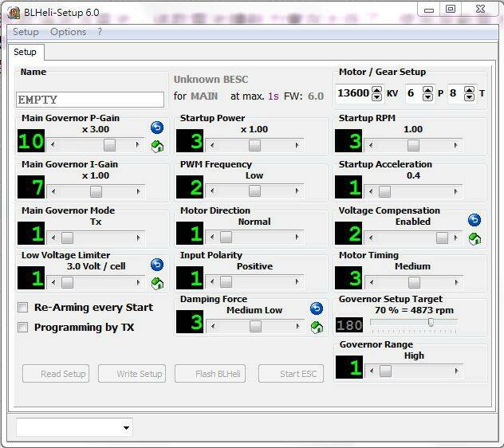This screenshot has width=504, height=448.
Task: Decrease motor KV value with down arrow
Action: pos(376,97)
